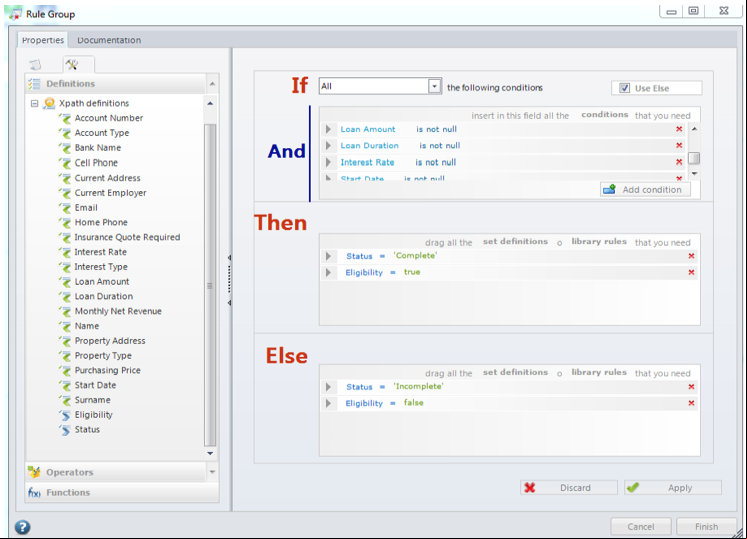Click the Definitions list icon
This screenshot has height=539, width=747.
34,84
